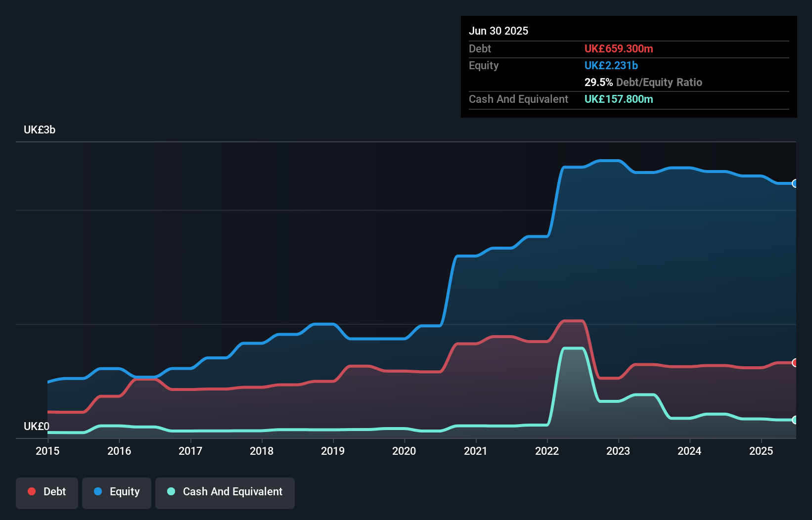
Task: Click the Equity line at its 2022 peak
Action: [x=608, y=161]
